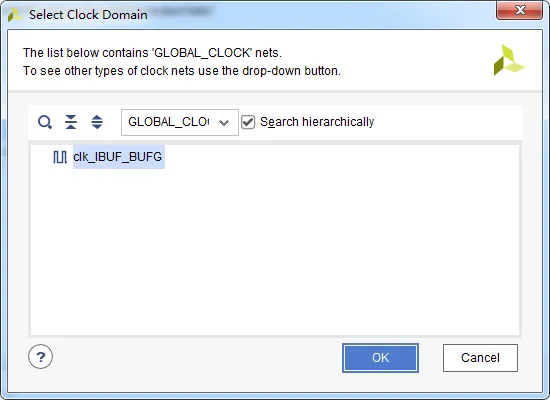
Task: Open the GLOBAL_CLOCK net type combo box
Action: click(180, 122)
